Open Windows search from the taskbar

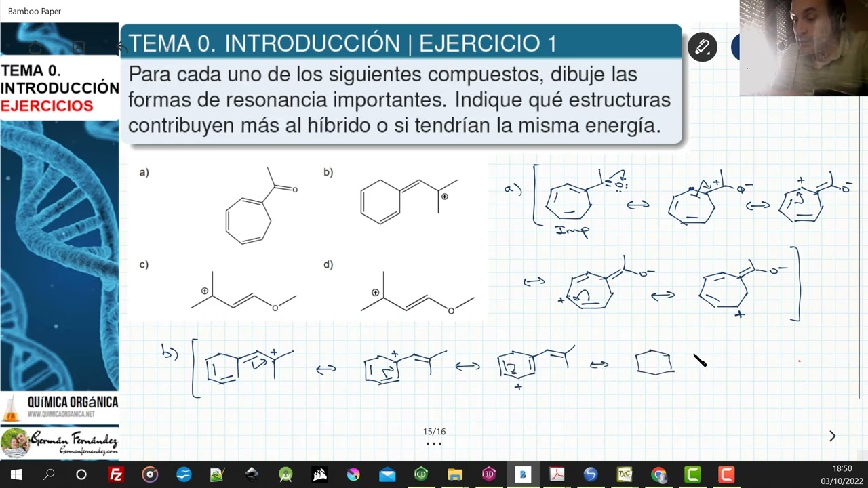[49, 474]
